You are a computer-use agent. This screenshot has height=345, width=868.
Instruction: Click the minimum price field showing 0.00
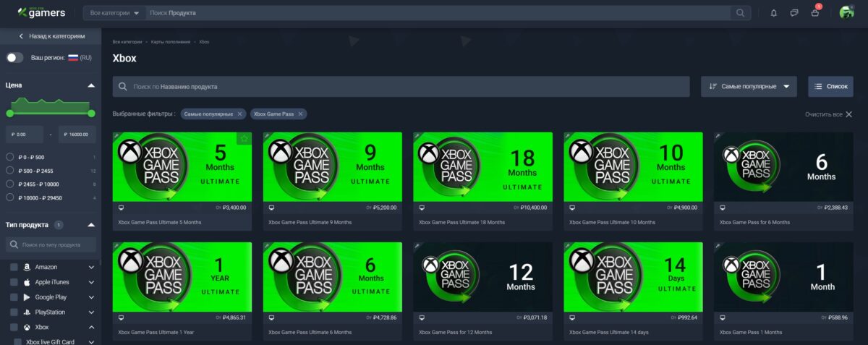point(25,135)
